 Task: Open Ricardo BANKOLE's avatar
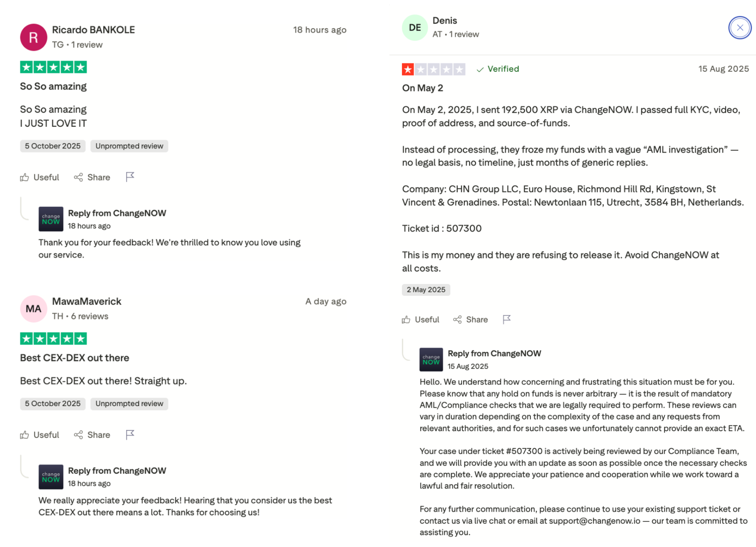click(34, 37)
